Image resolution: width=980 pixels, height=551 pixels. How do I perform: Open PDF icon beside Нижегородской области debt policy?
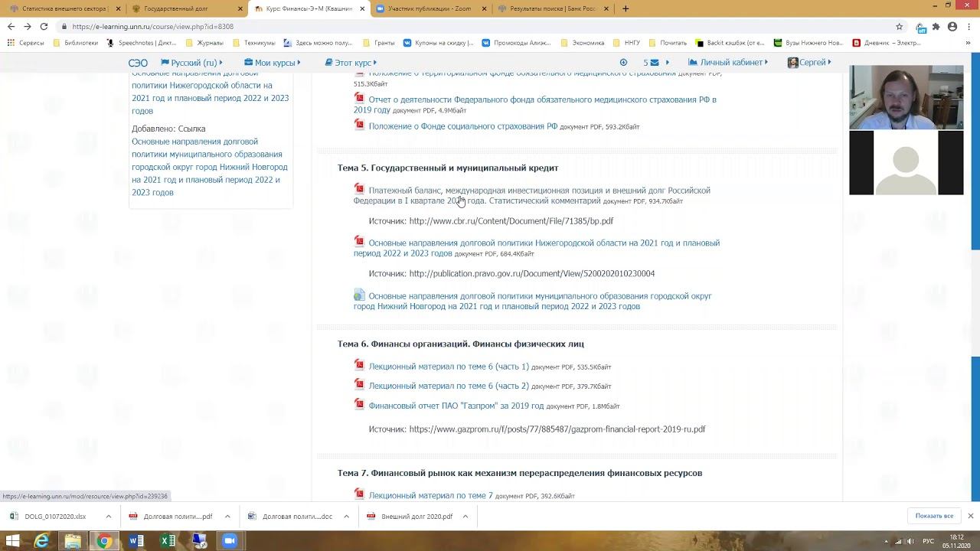pyautogui.click(x=359, y=241)
